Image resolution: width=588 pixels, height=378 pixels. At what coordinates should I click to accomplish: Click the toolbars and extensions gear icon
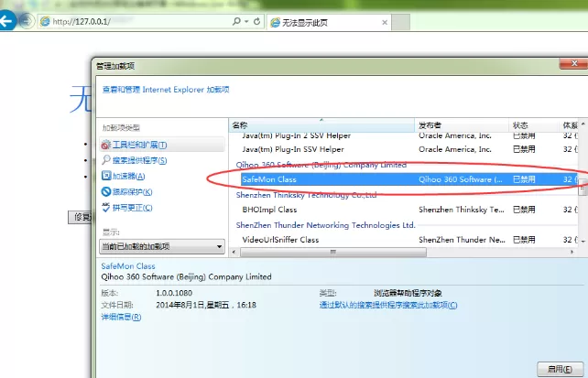(106, 145)
